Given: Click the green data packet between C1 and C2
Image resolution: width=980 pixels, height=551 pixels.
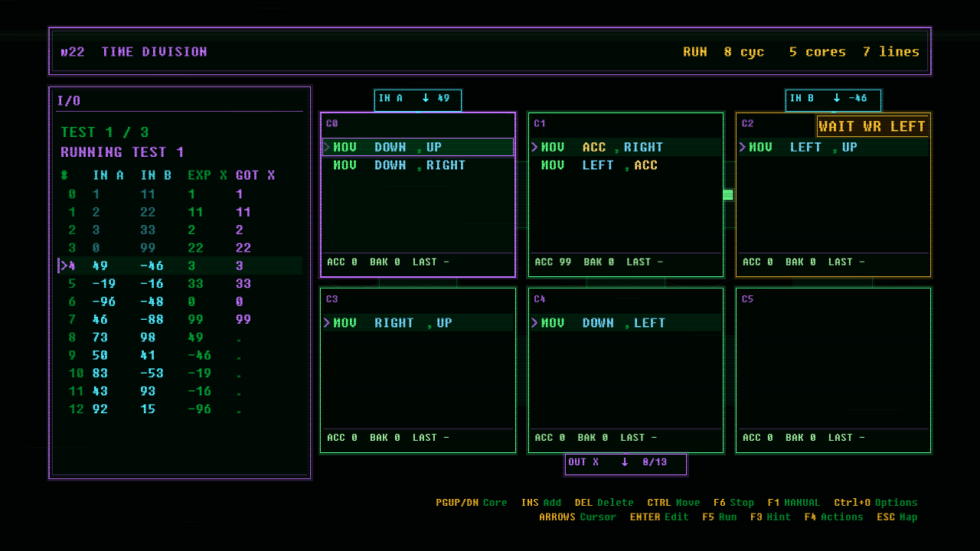Looking at the screenshot, I should (728, 195).
